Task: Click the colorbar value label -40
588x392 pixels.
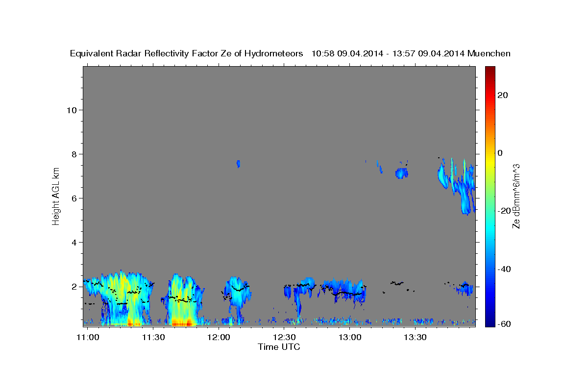Action: coord(504,269)
